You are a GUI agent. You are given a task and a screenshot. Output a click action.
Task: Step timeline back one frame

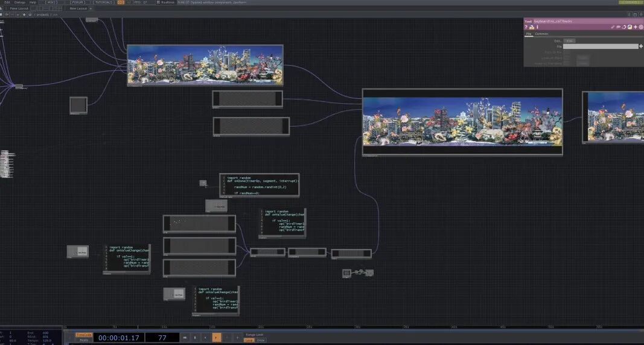[x=227, y=337]
